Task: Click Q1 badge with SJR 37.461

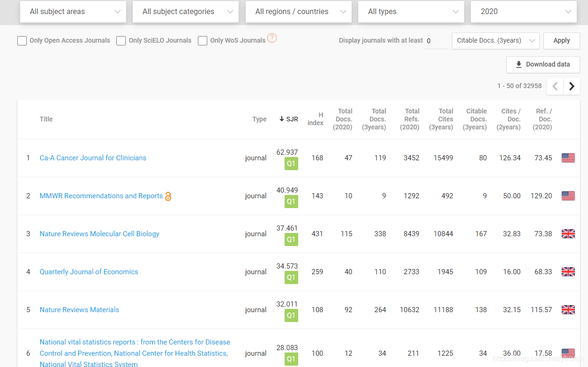Action: pyautogui.click(x=291, y=240)
